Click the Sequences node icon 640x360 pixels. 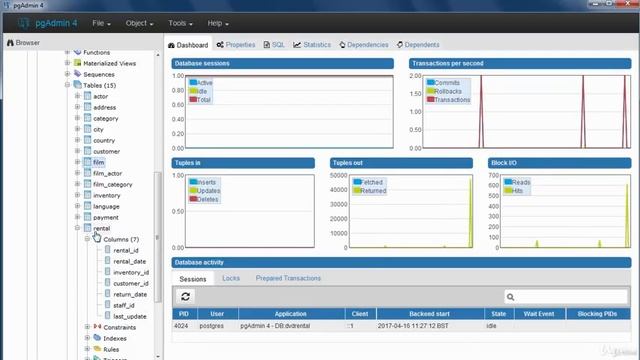(78, 74)
